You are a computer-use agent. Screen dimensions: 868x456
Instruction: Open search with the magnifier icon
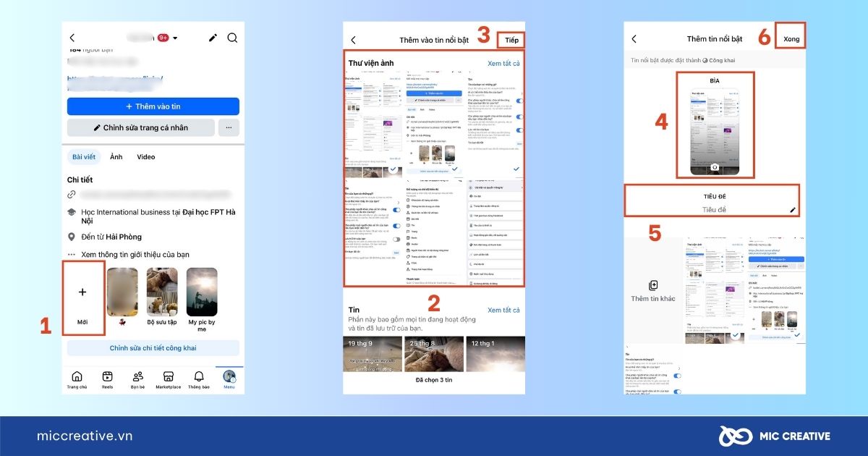pyautogui.click(x=232, y=38)
